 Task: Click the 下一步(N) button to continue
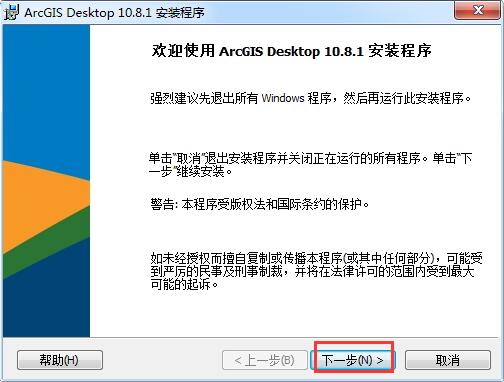(353, 360)
